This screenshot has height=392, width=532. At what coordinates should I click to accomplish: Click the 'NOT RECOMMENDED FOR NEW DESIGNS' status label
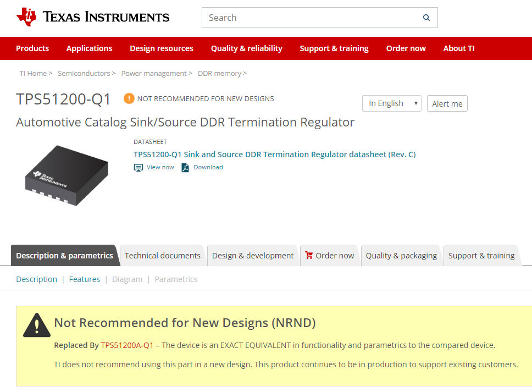(205, 99)
